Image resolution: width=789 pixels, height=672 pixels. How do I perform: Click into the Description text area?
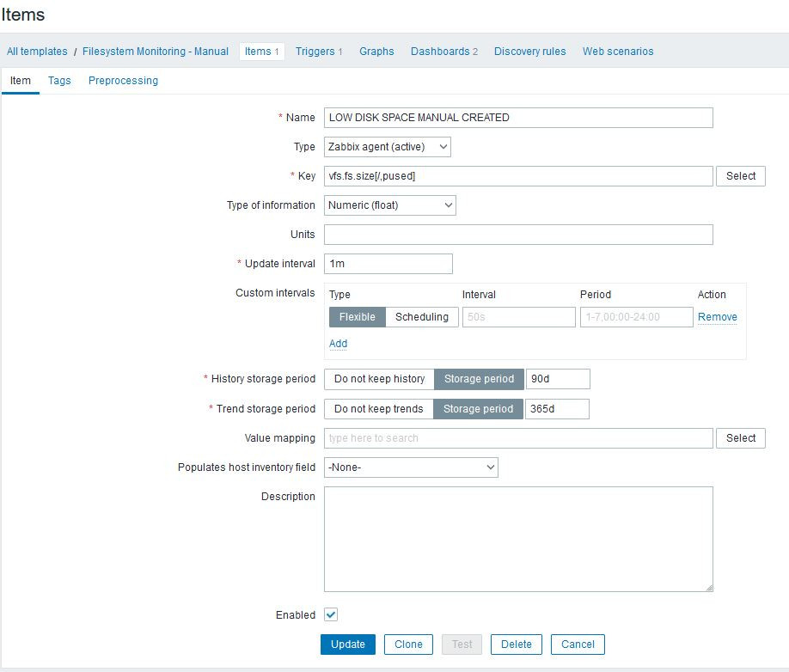(518, 539)
